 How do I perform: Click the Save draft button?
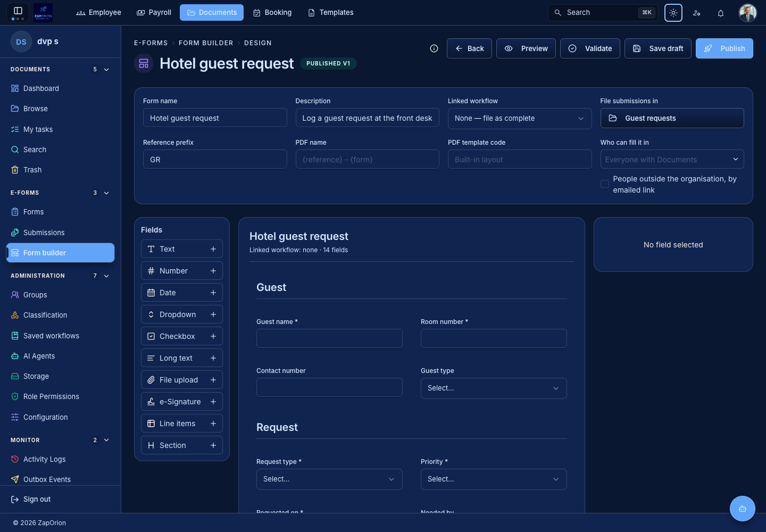[658, 48]
